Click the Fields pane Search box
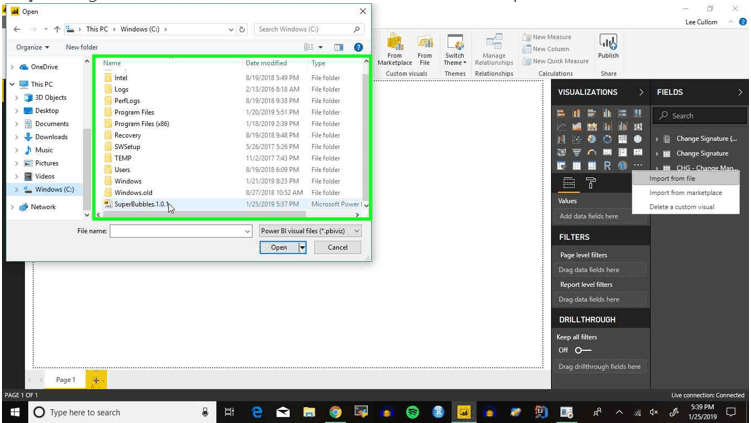The image size is (751, 423). 699,115
